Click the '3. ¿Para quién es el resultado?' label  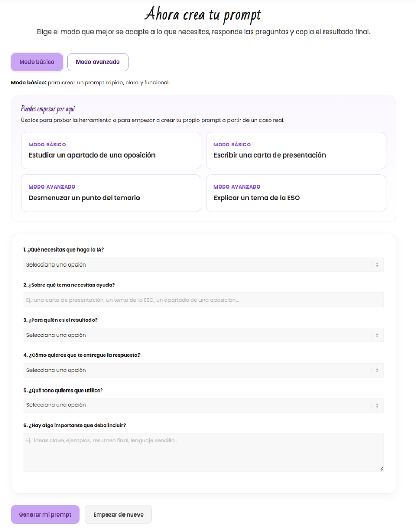[60, 320]
